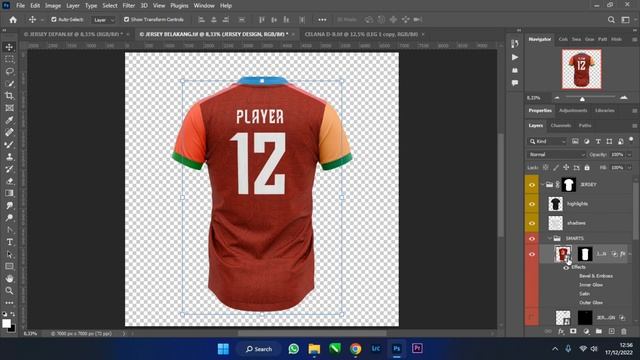Click Lock all padlock icon
This screenshot has height=360, width=640.
coord(587,167)
